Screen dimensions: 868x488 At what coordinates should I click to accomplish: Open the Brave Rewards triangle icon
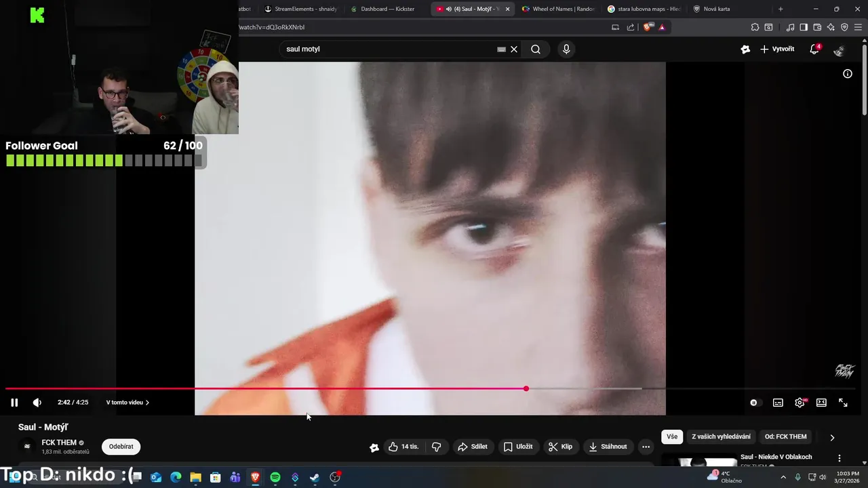tap(662, 27)
